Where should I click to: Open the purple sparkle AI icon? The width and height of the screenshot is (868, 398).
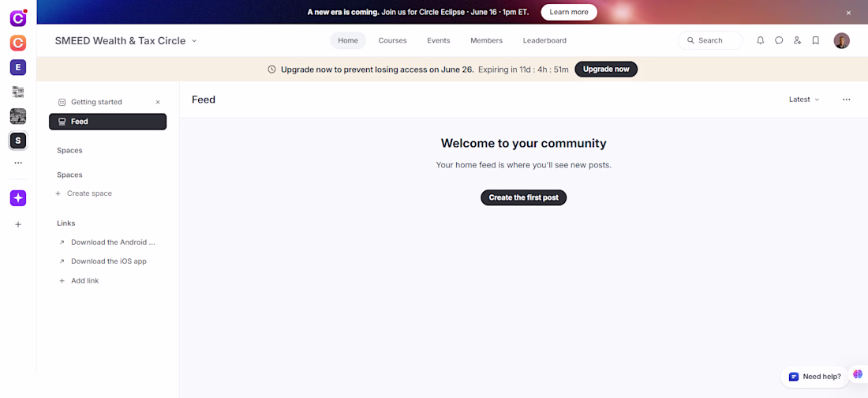pyautogui.click(x=18, y=198)
